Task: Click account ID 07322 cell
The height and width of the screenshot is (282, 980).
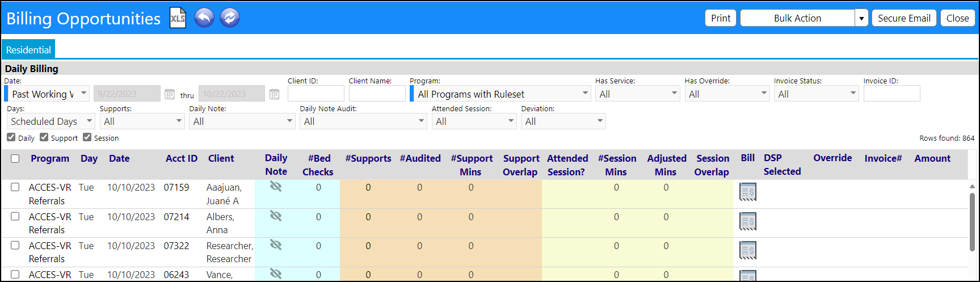Action: 176,246
